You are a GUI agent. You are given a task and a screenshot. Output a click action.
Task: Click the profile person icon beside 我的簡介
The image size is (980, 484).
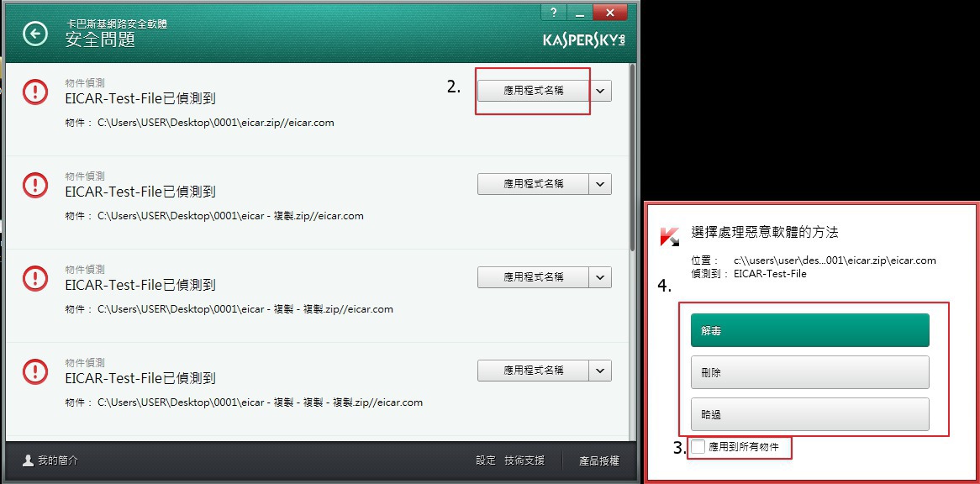(28, 460)
